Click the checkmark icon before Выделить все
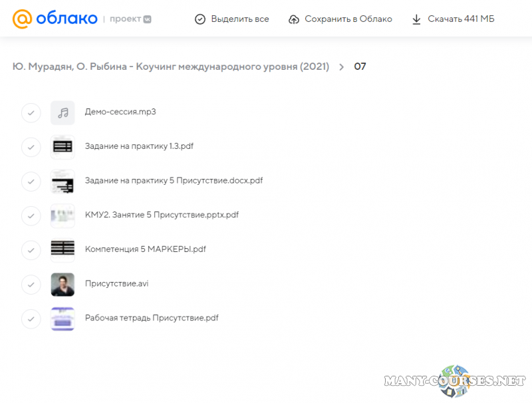Image resolution: width=532 pixels, height=403 pixels. 200,19
